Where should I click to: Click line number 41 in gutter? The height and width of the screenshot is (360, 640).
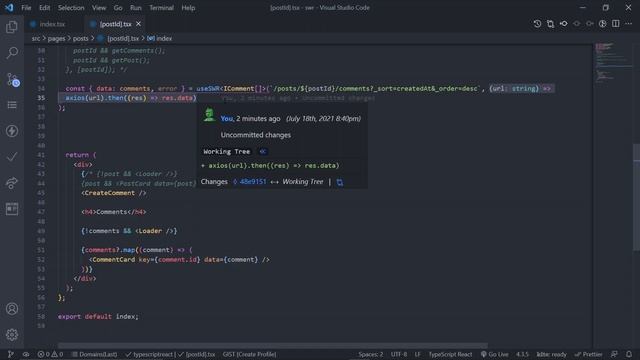click(41, 155)
